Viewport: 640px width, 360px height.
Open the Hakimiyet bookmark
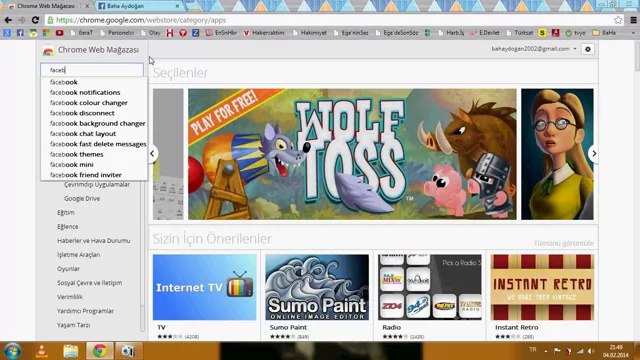pos(310,33)
